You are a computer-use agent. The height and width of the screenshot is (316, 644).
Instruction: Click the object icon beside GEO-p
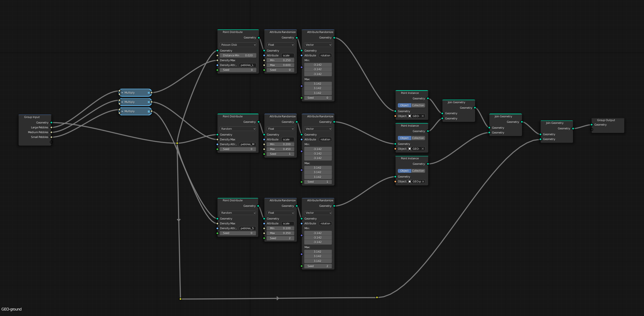pyautogui.click(x=410, y=181)
